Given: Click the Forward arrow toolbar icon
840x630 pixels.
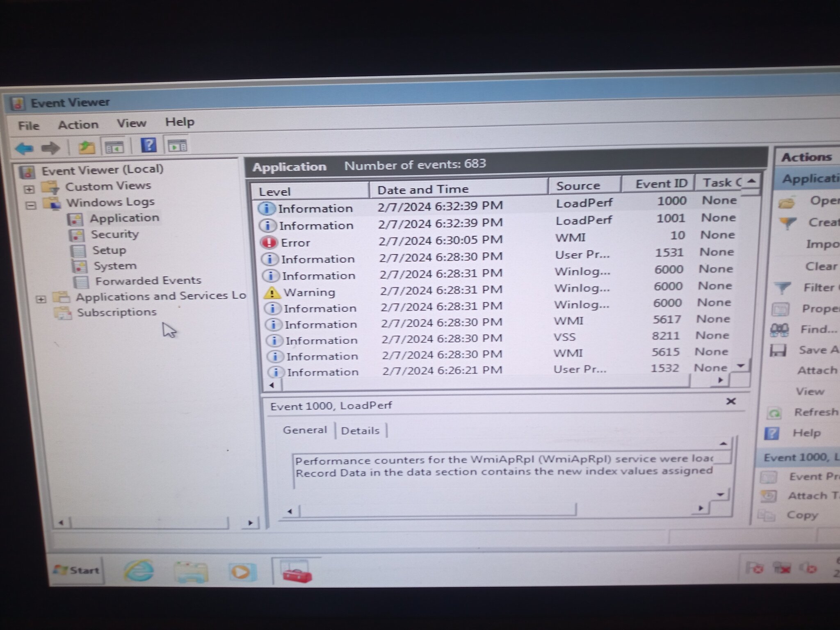Looking at the screenshot, I should coord(51,148).
